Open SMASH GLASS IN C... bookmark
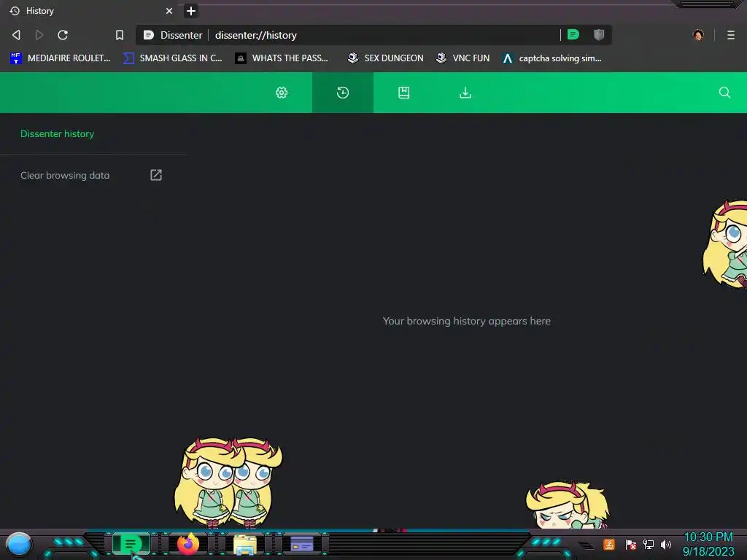 coord(172,58)
